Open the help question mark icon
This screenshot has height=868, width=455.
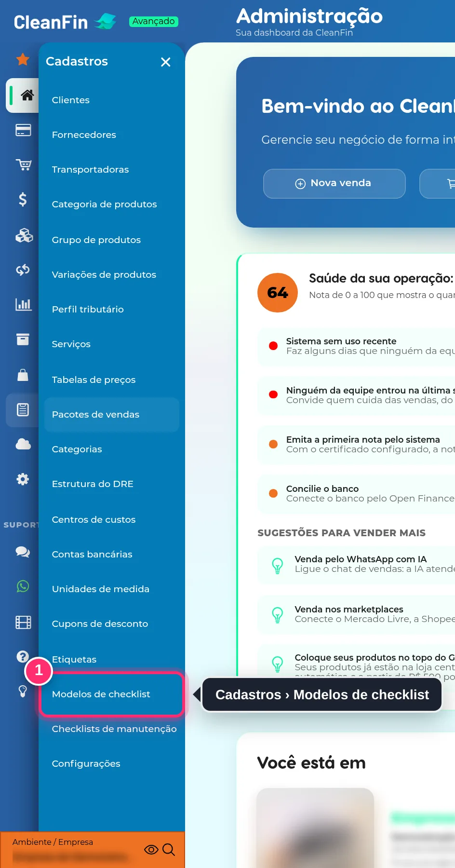pos(23,656)
